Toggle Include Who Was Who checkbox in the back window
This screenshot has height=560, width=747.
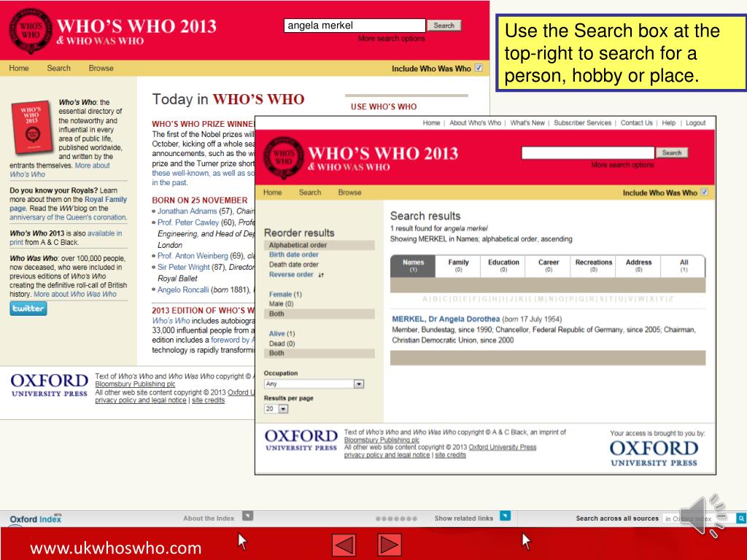[x=479, y=68]
